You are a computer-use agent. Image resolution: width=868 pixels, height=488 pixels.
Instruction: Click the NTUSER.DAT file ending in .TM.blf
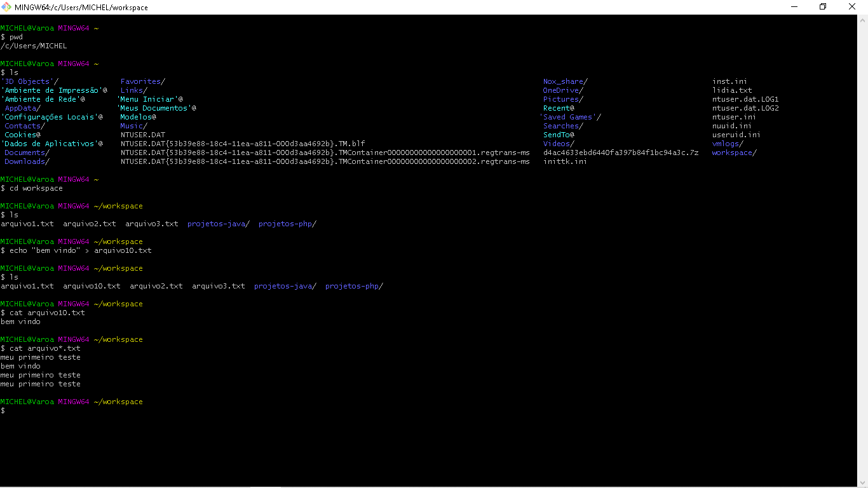click(x=243, y=144)
